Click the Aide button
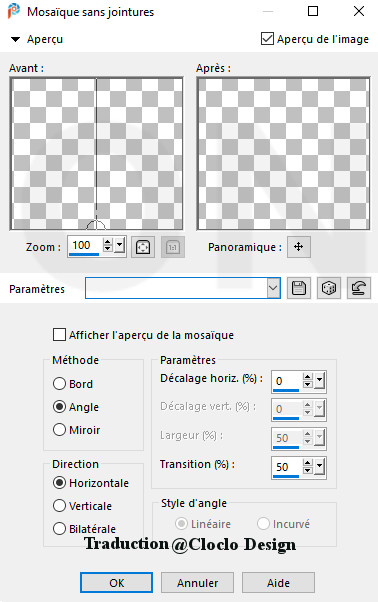This screenshot has height=602, width=378. pyautogui.click(x=278, y=582)
